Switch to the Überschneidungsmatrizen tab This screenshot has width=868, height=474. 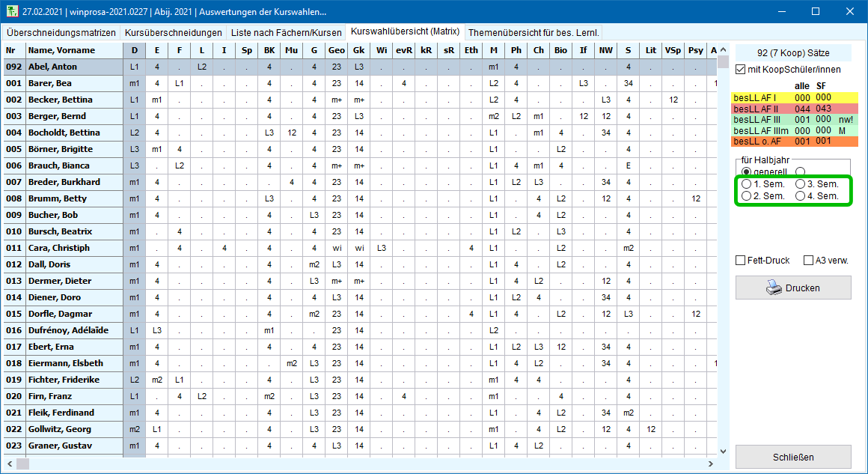(61, 33)
